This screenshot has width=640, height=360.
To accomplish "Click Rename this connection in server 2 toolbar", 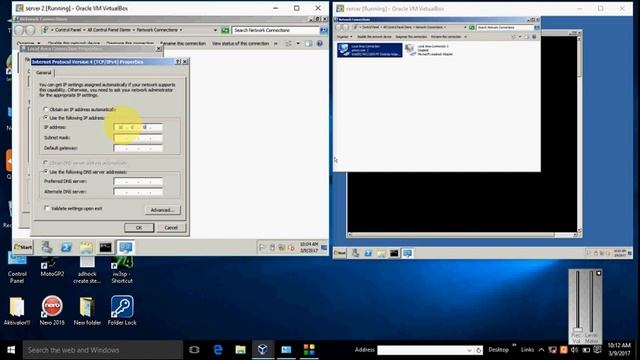I will click(x=183, y=43).
